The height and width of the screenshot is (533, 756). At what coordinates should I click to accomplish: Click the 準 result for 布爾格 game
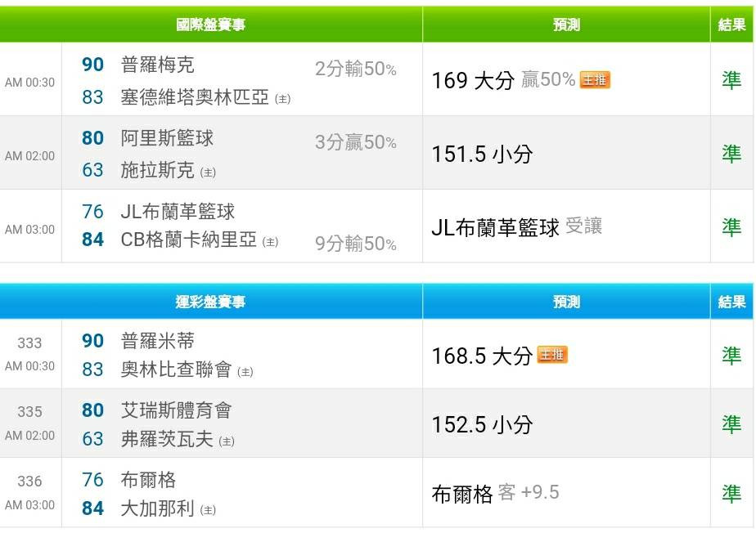pos(731,494)
